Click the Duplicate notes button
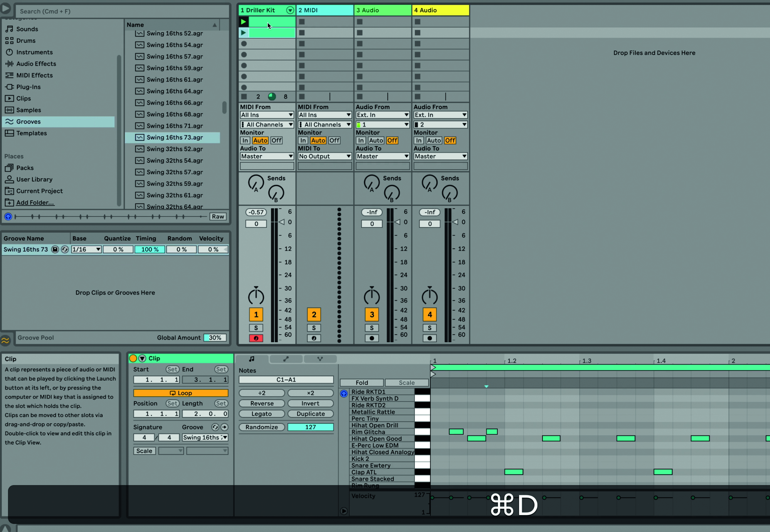The image size is (770, 532). (311, 414)
